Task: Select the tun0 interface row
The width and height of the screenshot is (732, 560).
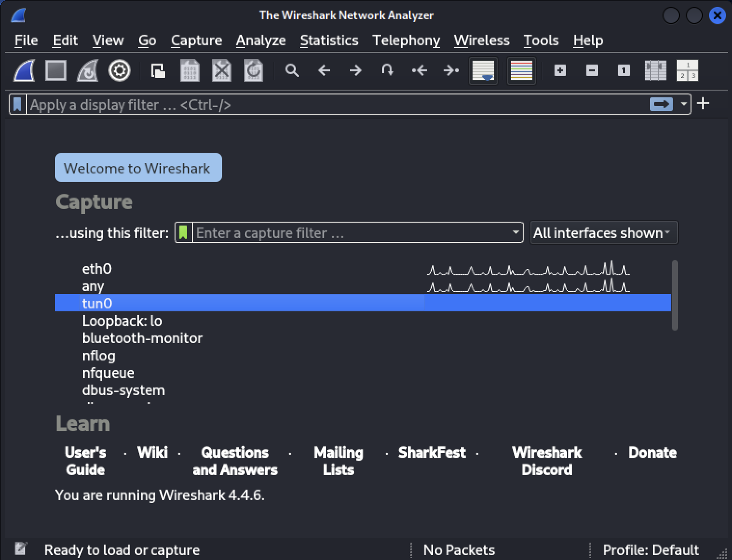Action: 363,303
